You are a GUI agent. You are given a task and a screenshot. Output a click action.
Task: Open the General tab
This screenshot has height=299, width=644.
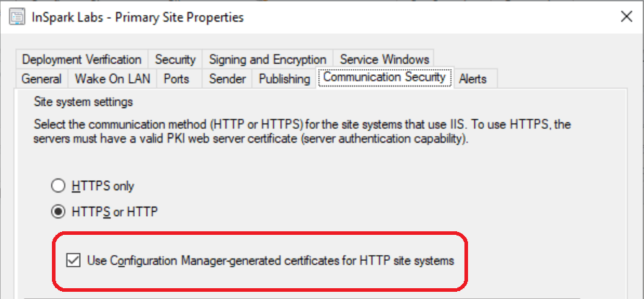(41, 79)
